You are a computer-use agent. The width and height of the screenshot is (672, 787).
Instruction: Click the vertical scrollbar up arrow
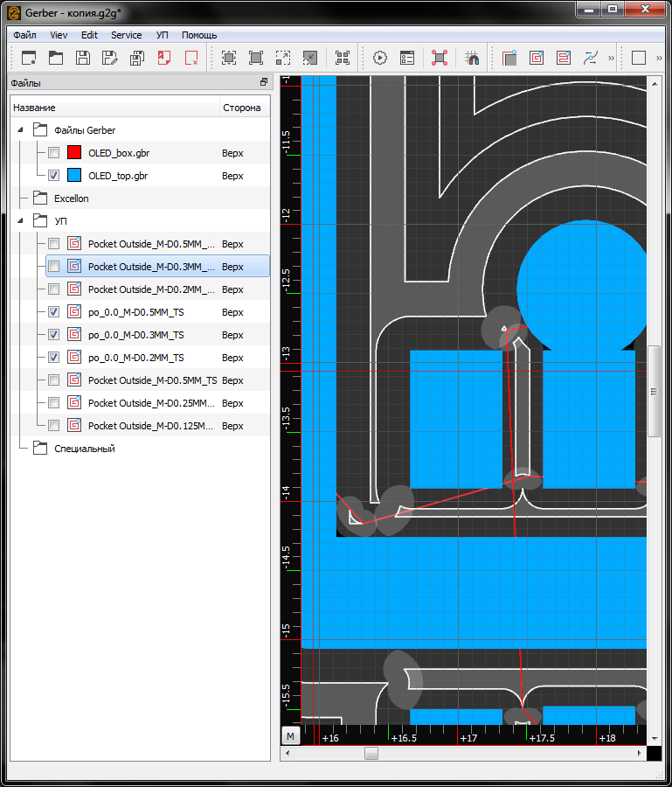point(654,84)
